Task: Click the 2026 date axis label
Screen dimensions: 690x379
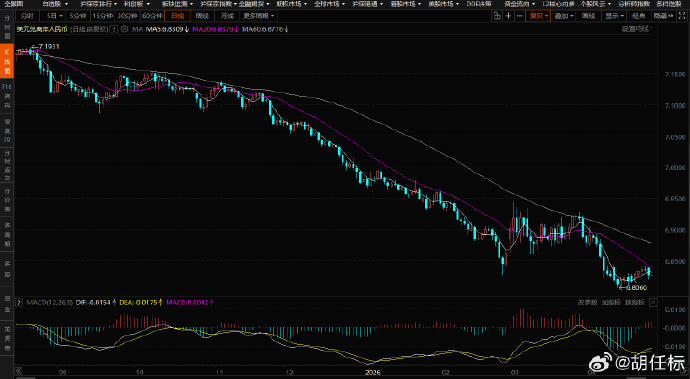Action: tap(372, 372)
